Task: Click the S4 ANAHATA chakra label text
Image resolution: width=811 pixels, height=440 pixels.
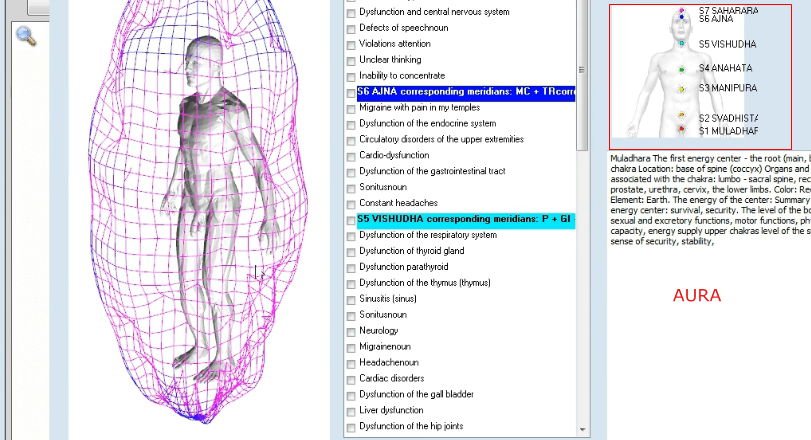Action: coord(724,68)
